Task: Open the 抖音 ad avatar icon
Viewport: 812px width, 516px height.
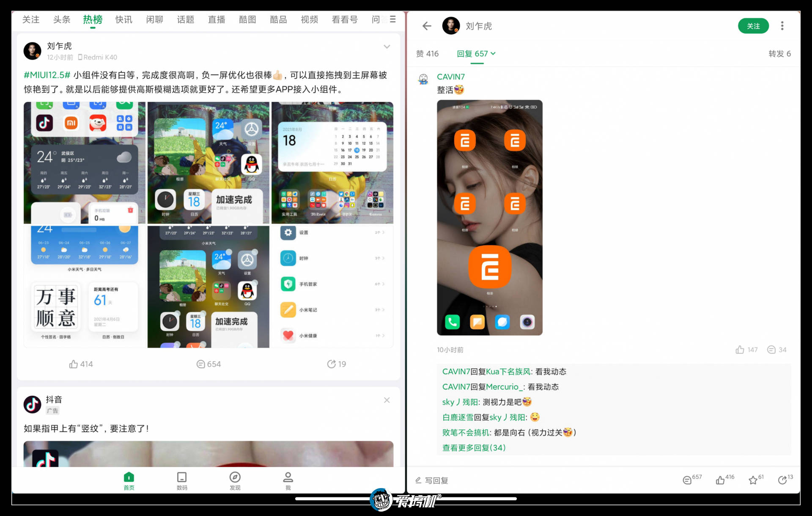Action: coord(32,405)
